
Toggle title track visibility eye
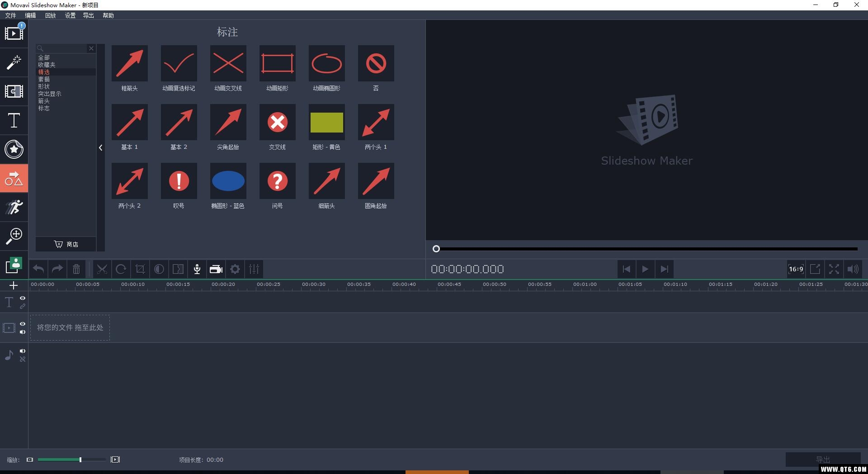(x=23, y=298)
